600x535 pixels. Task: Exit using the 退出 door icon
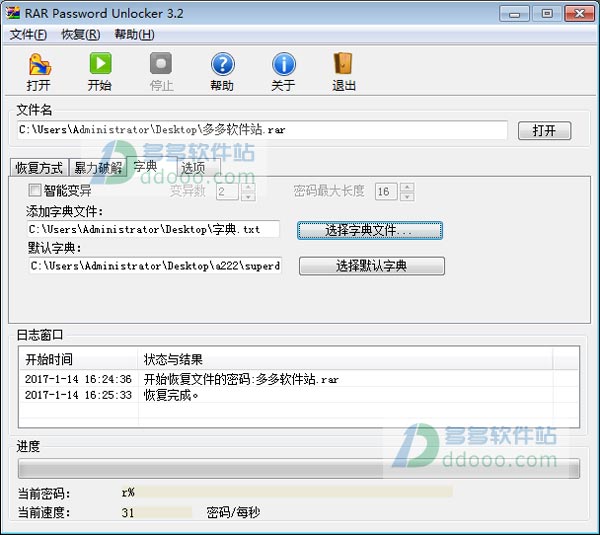click(343, 64)
